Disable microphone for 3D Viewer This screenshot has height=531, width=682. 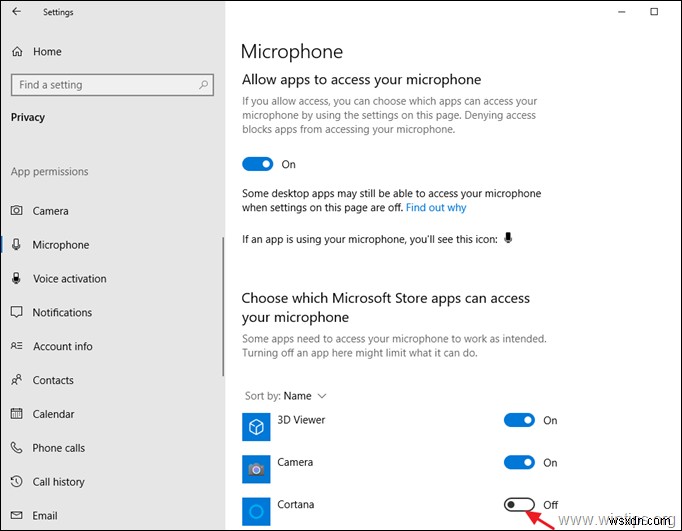click(519, 420)
